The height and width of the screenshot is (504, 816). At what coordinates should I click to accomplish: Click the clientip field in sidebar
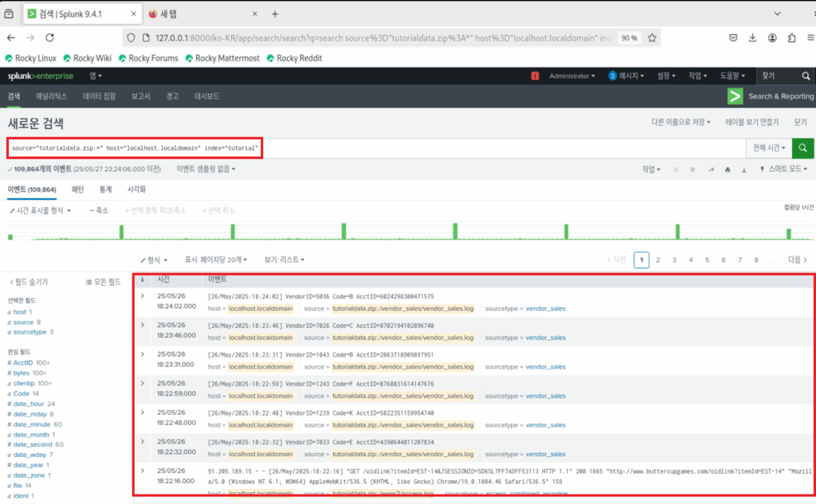24,383
